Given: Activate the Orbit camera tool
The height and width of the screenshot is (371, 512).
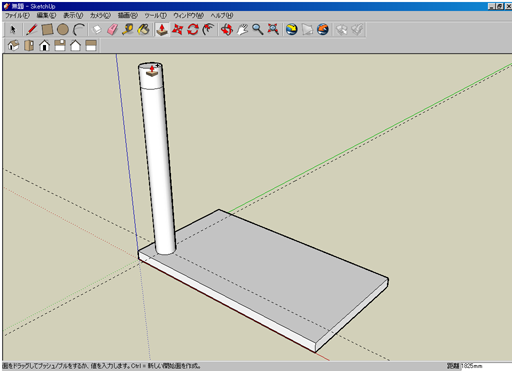Looking at the screenshot, I should click(227, 30).
